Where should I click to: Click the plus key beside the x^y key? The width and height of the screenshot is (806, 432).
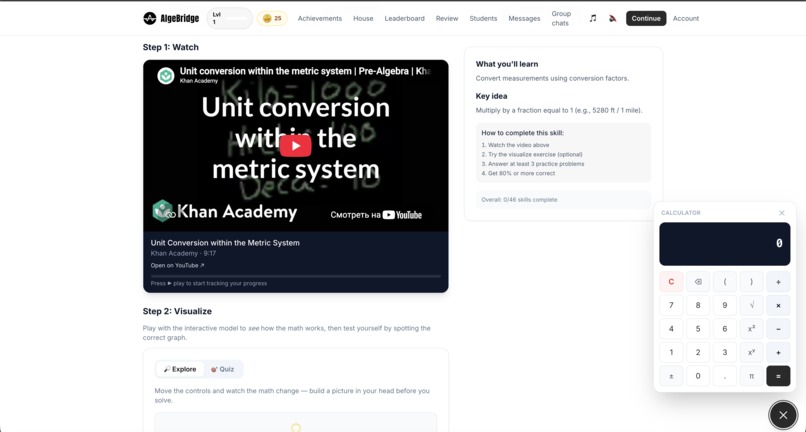pos(778,352)
